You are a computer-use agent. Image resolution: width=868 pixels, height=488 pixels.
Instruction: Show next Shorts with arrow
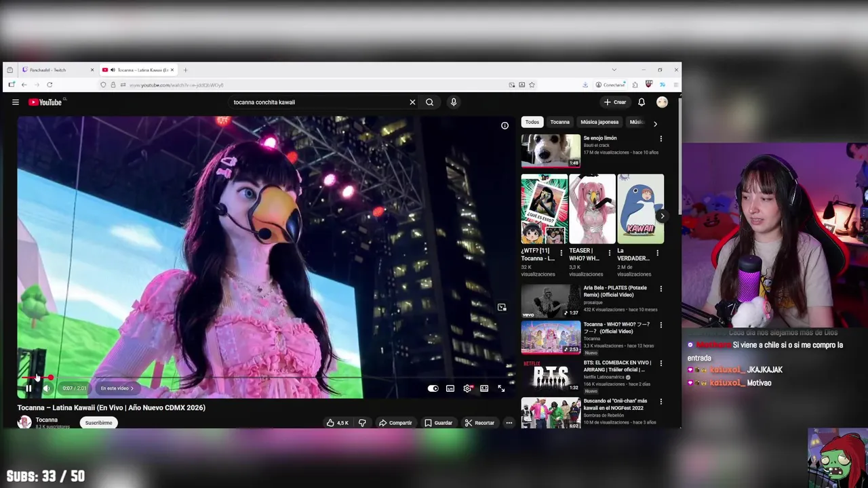(x=662, y=216)
